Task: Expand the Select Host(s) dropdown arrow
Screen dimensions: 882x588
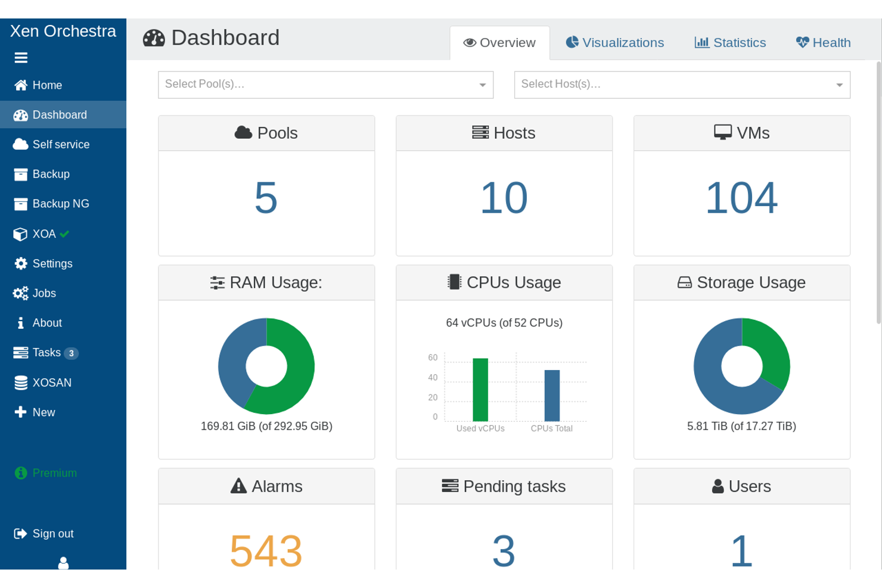Action: [x=838, y=85]
